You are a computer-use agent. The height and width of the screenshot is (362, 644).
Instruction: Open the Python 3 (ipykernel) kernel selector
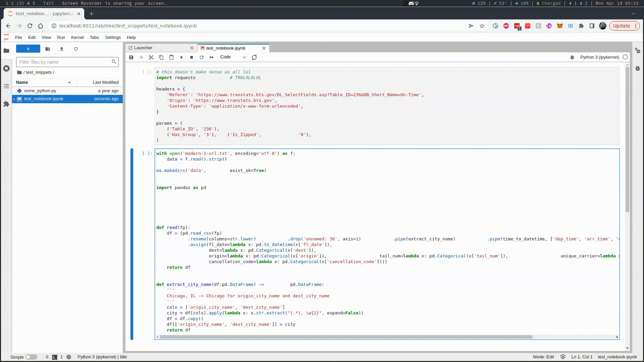tap(600, 57)
